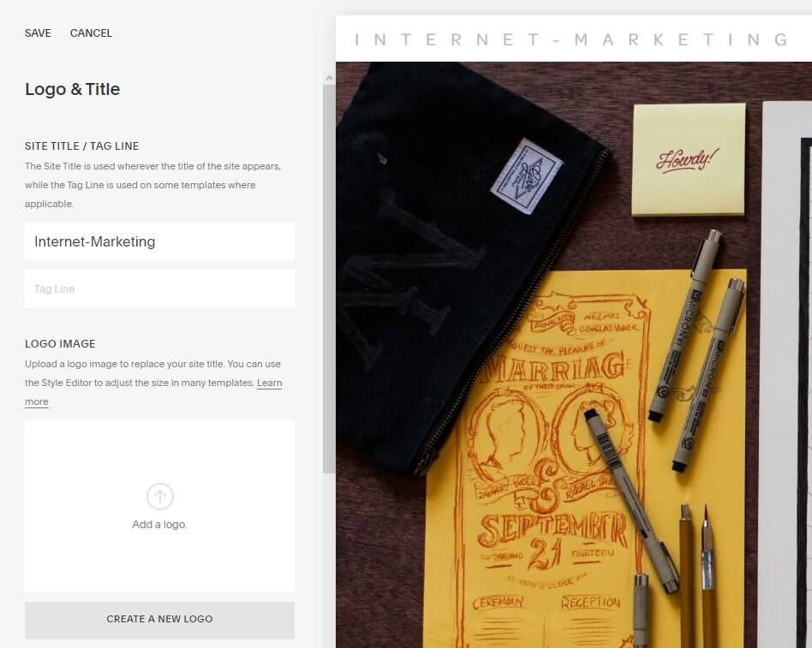Open the Learn more link

click(269, 383)
